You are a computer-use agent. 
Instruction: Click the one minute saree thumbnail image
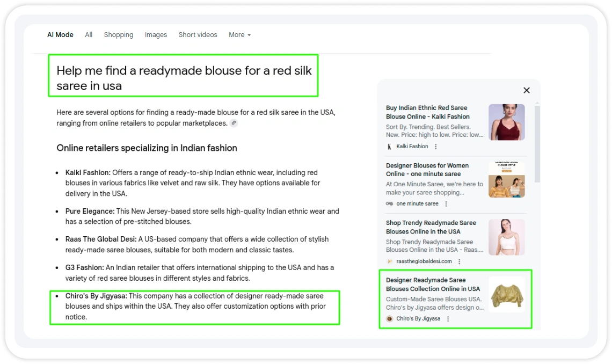click(507, 179)
